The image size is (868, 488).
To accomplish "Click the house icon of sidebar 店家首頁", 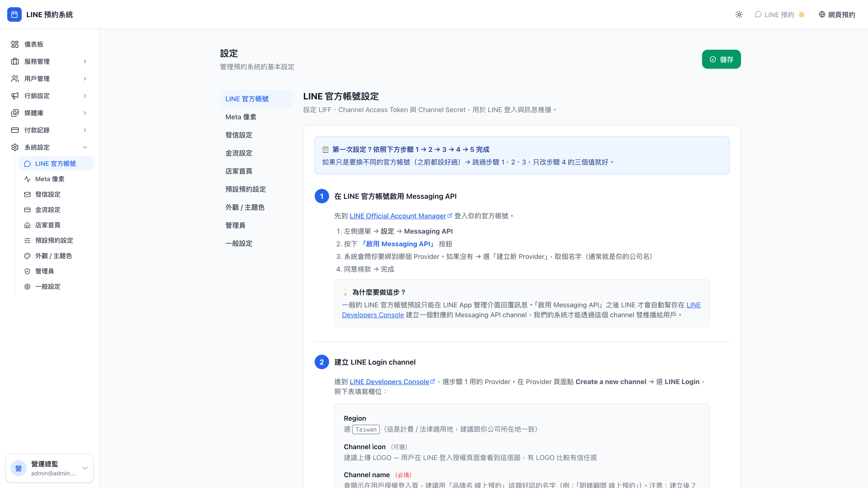I will (x=27, y=225).
